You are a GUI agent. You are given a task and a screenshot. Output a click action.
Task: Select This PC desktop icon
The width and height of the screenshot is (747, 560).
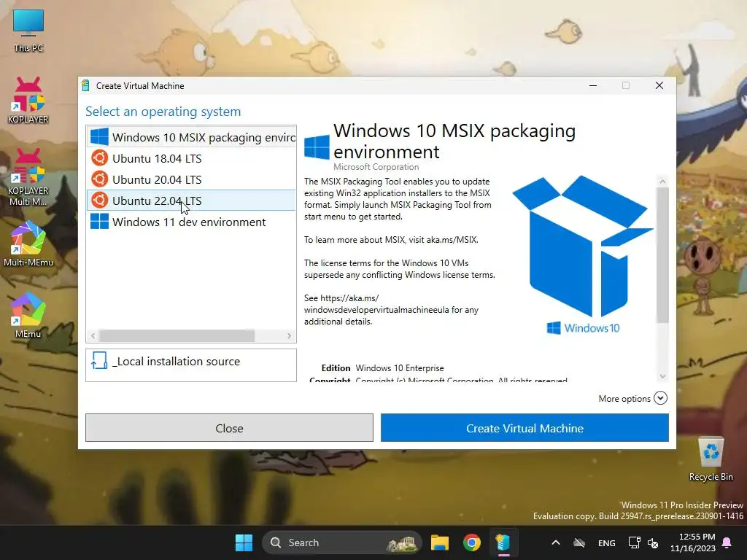[28, 31]
